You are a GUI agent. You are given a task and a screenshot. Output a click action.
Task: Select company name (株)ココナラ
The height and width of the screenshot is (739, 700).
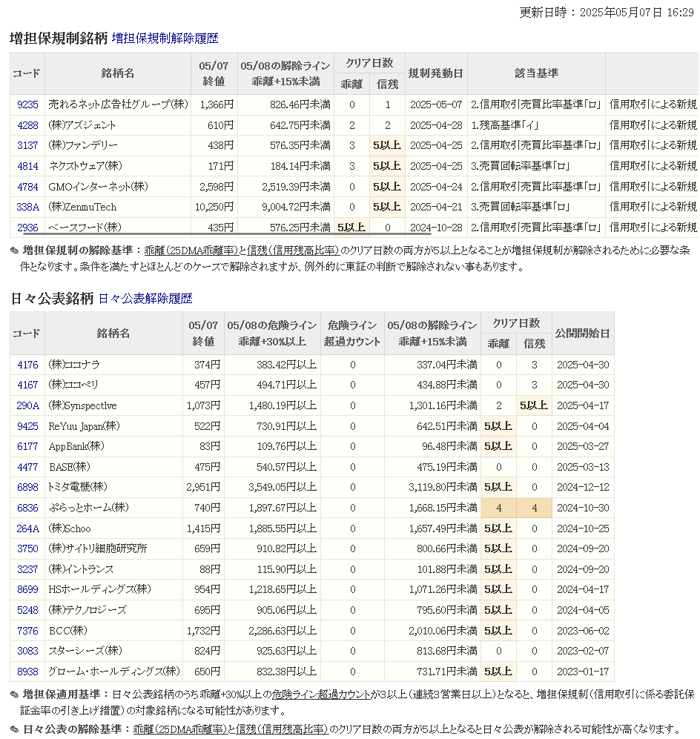74,365
